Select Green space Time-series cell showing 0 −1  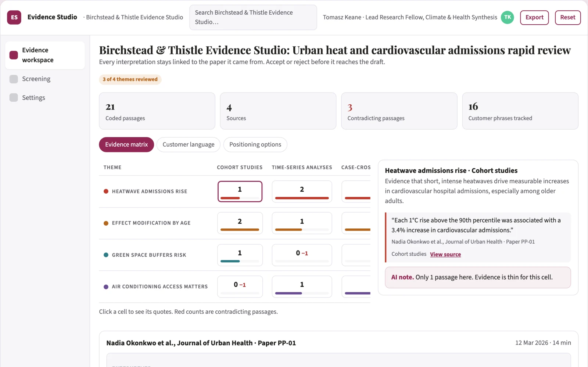click(x=302, y=255)
